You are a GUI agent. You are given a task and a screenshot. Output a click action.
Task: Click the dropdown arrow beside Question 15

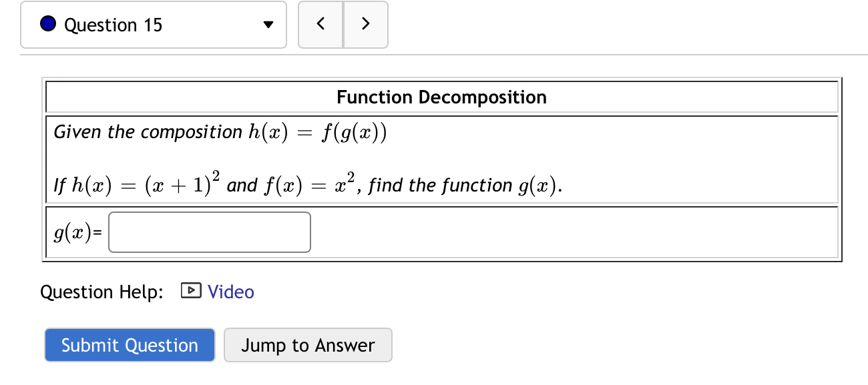point(267,25)
